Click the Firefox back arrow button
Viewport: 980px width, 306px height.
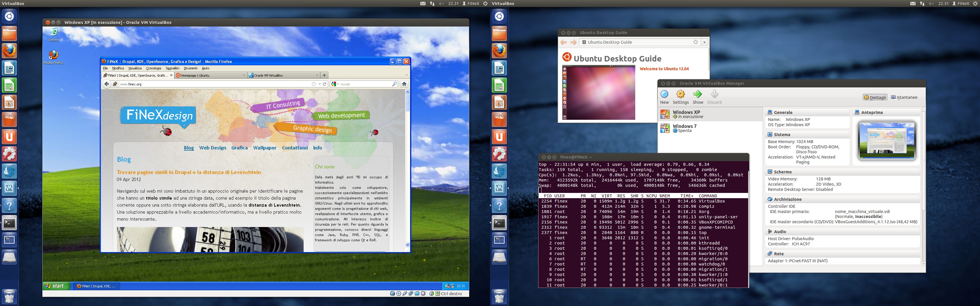pyautogui.click(x=107, y=84)
